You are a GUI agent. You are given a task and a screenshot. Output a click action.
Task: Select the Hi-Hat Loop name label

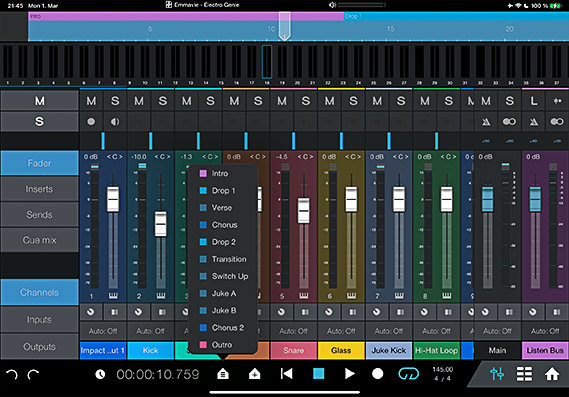point(436,350)
